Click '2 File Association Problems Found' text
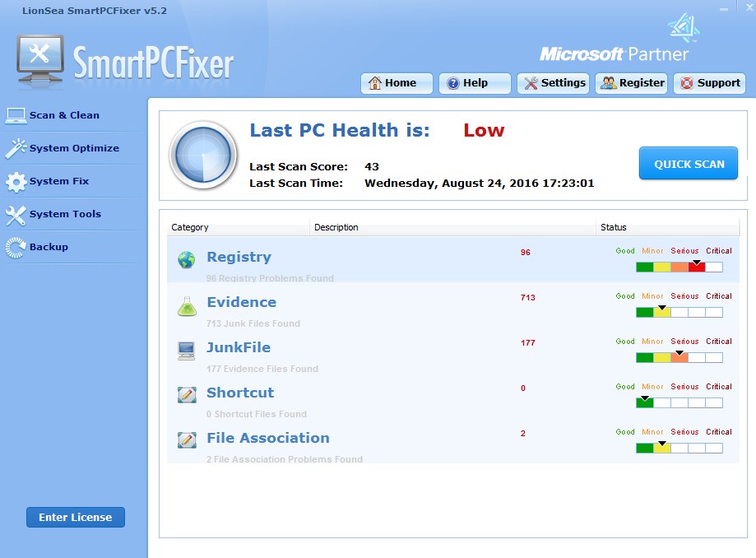 coord(285,459)
